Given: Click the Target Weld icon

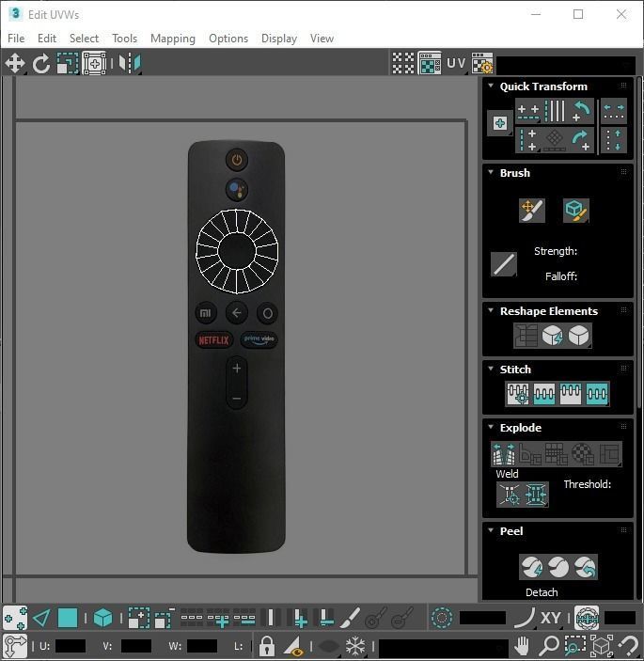Looking at the screenshot, I should [510, 494].
